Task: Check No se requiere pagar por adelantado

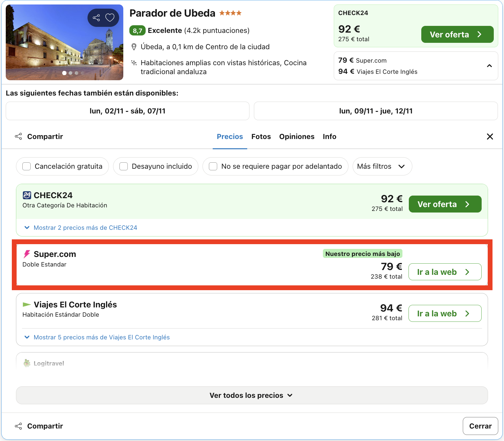Action: [213, 166]
